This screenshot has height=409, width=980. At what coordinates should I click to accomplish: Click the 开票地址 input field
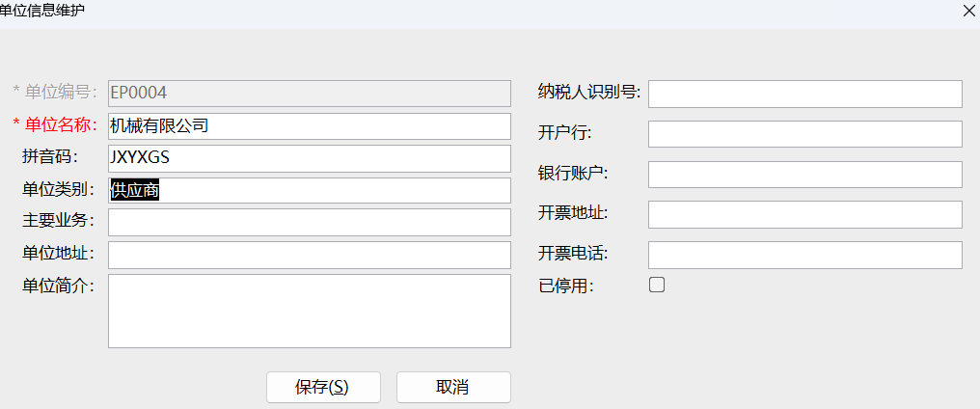coord(805,214)
